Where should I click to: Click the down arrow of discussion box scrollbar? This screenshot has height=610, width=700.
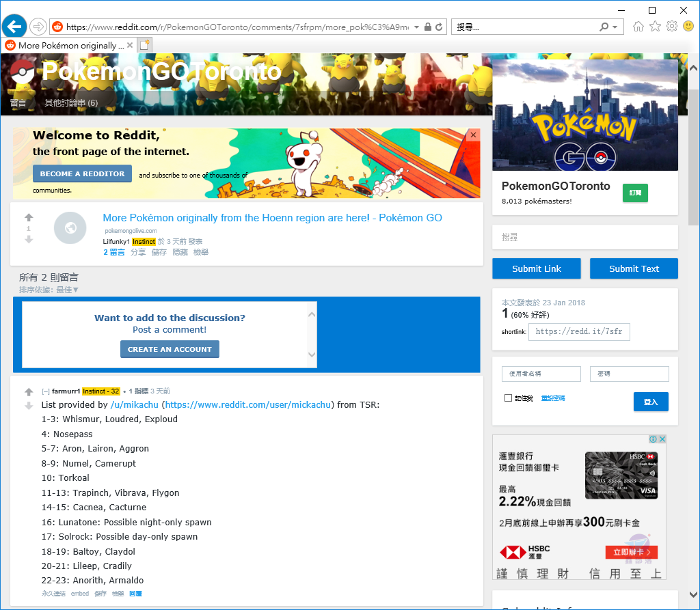click(x=312, y=355)
